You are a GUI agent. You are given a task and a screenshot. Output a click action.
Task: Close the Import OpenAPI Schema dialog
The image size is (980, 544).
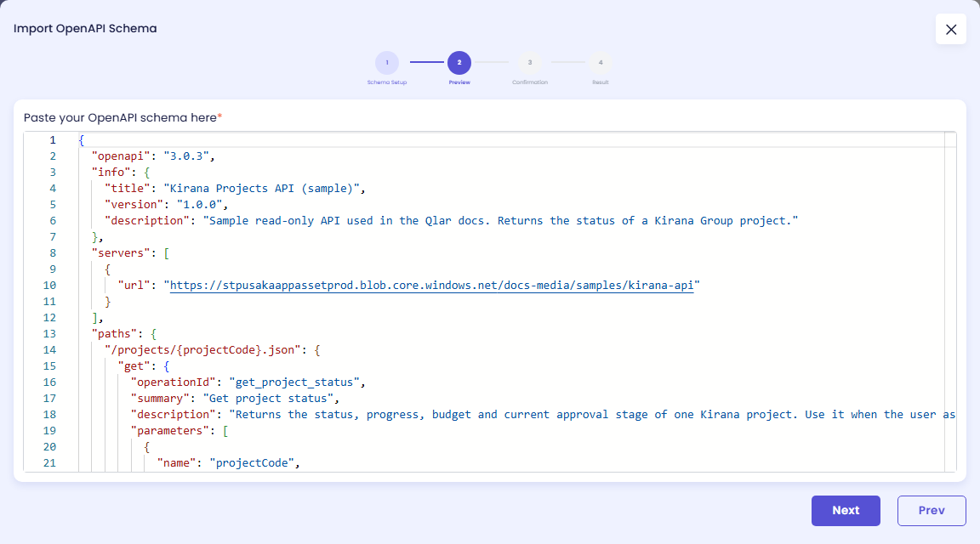(950, 30)
